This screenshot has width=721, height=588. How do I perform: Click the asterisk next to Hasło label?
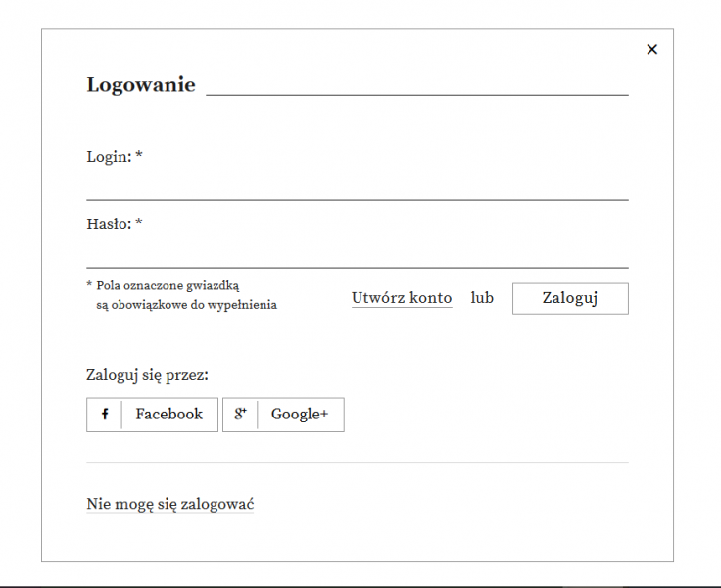139,223
